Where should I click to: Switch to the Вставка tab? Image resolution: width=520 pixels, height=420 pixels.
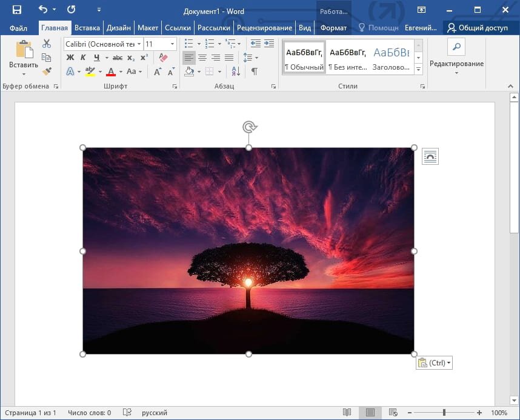[x=87, y=28]
